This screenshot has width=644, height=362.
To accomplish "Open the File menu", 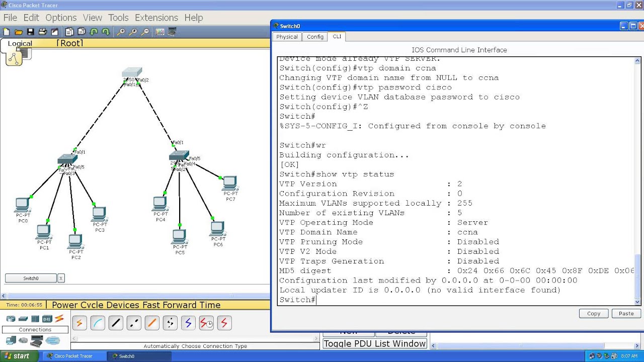I will [10, 18].
